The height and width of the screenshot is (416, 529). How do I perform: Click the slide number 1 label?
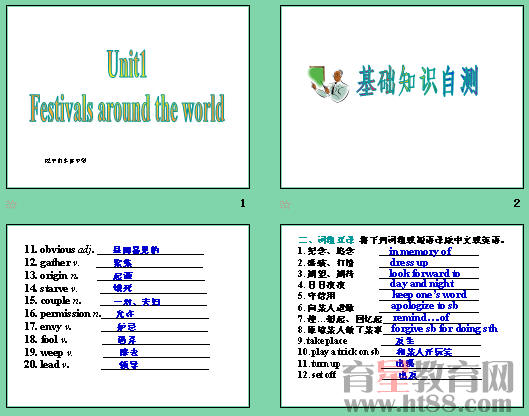(243, 203)
